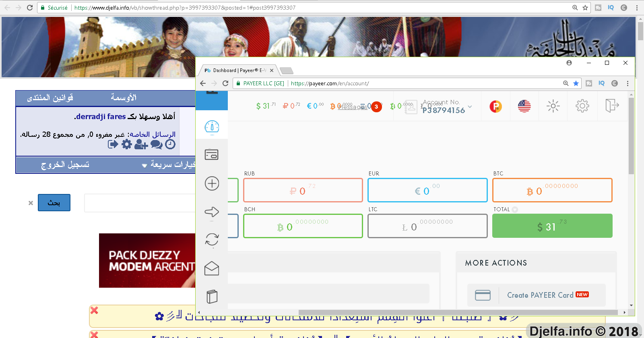This screenshot has width=644, height=338.
Task: Click the forum search button (بحث)
Action: [x=54, y=202]
